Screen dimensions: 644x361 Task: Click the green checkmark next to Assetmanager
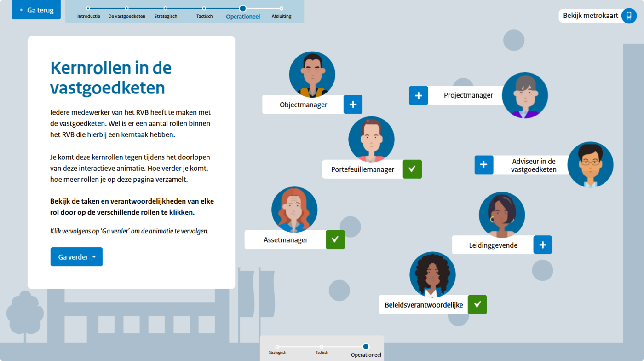[x=335, y=239]
